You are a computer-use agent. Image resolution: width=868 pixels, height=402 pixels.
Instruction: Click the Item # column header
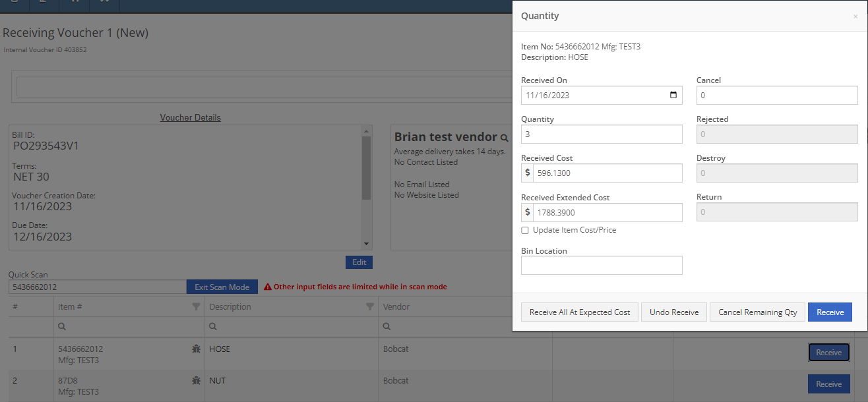click(x=70, y=306)
